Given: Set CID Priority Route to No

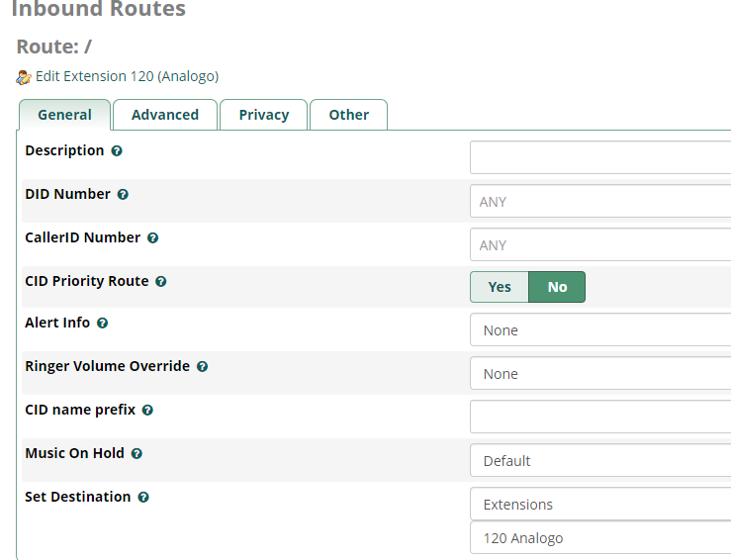Looking at the screenshot, I should coord(557,287).
